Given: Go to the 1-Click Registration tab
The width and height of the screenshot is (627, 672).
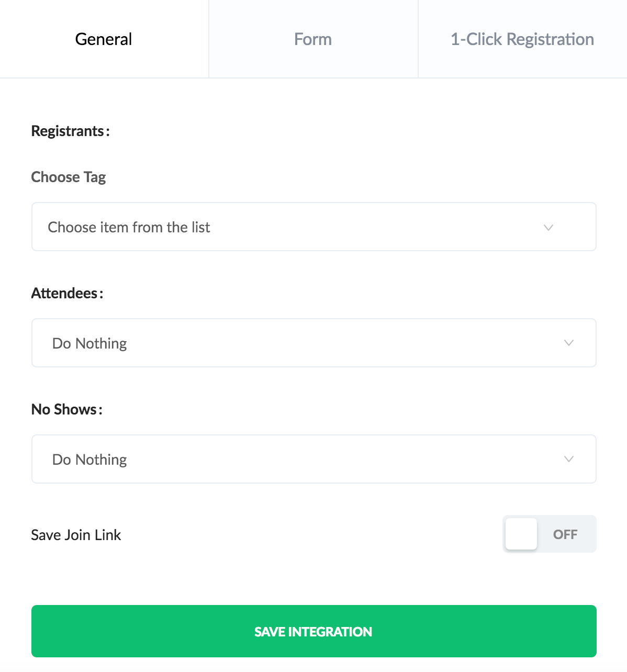Looking at the screenshot, I should (x=522, y=39).
